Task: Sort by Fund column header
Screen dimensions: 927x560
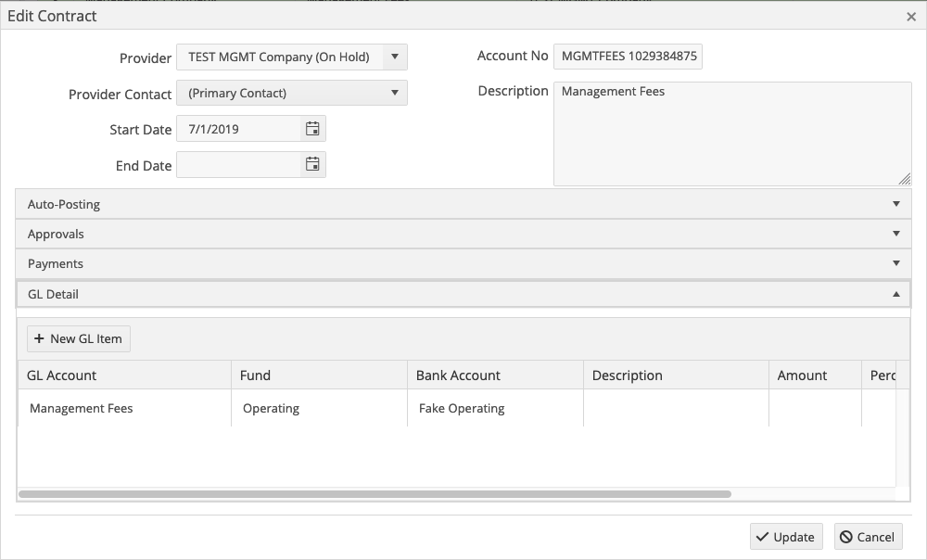Action: [319, 375]
